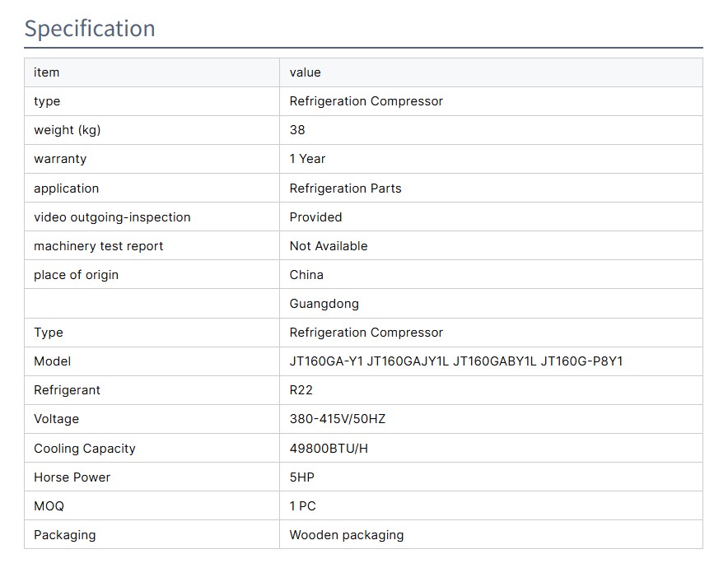The height and width of the screenshot is (568, 728).
Task: Click the 'video outgoing-inspection' label
Action: click(112, 217)
